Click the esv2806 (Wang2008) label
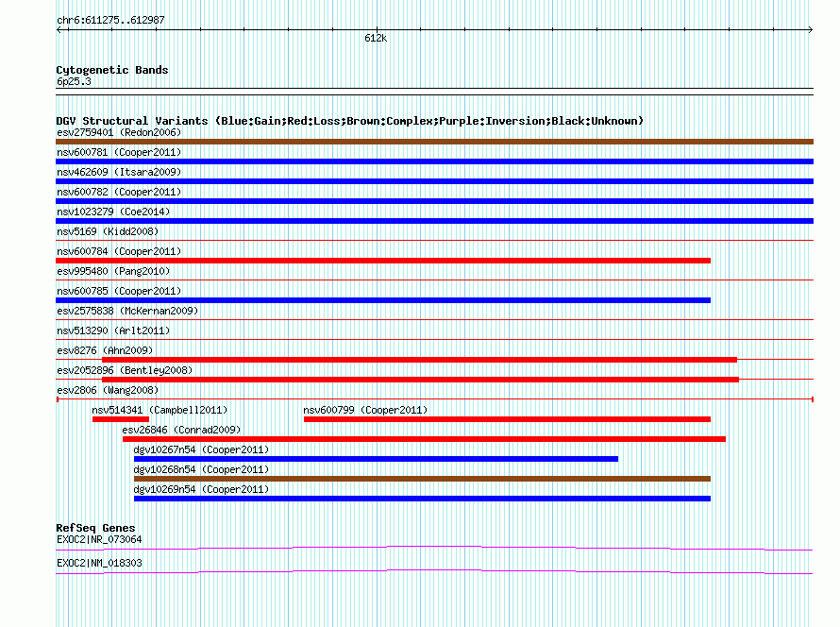This screenshot has height=627, width=840. pyautogui.click(x=108, y=390)
